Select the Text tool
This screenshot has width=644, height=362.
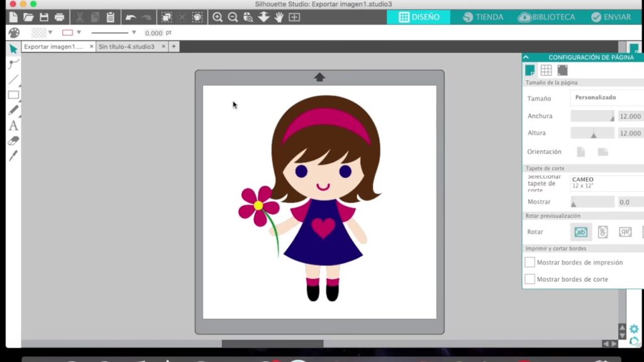tap(13, 126)
